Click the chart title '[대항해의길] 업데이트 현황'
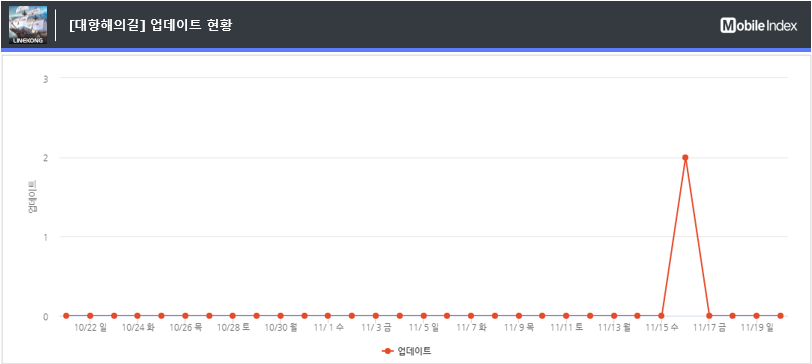 click(x=151, y=25)
